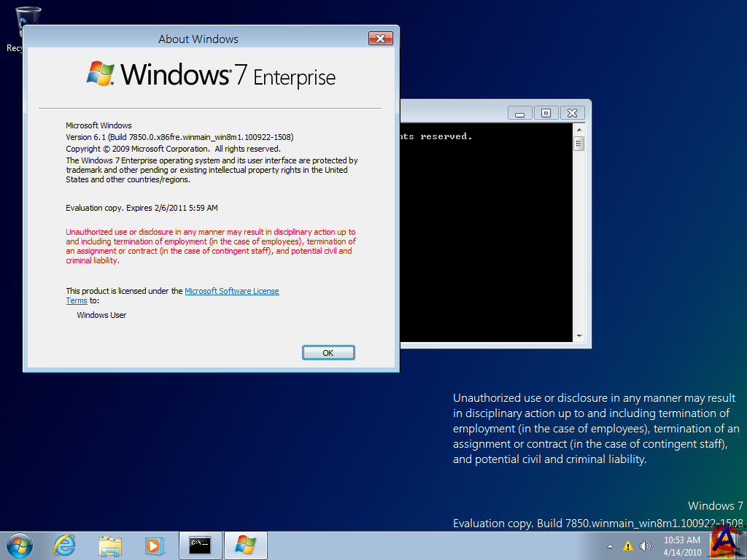Open the Start menu orb

pos(20,545)
